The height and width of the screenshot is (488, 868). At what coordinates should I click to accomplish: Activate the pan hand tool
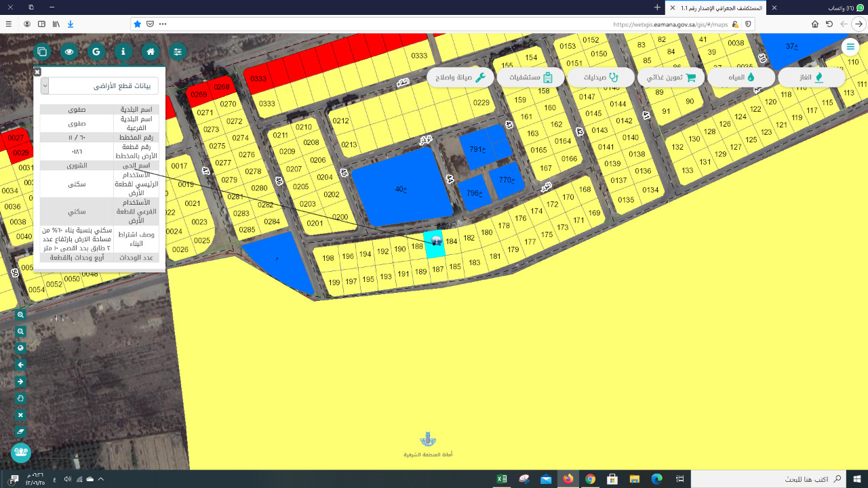(x=21, y=398)
